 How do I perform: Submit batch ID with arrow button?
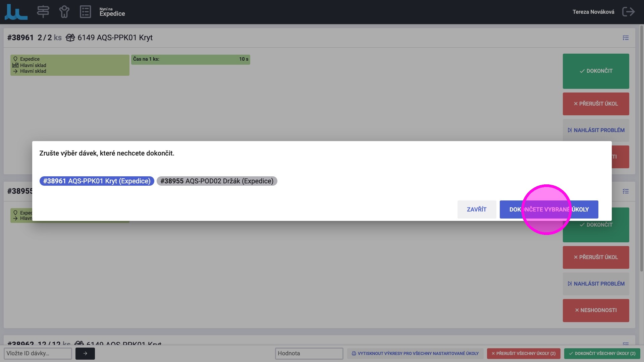click(85, 353)
